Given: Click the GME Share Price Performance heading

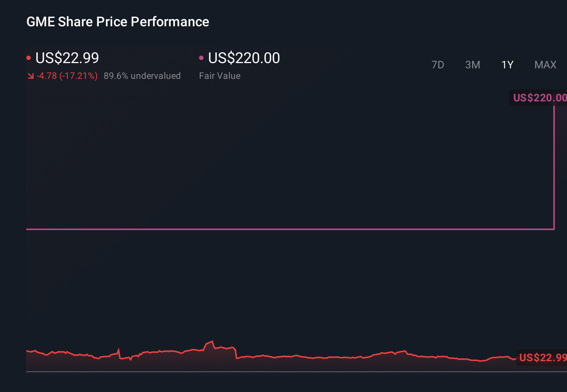Looking at the screenshot, I should coord(118,21).
